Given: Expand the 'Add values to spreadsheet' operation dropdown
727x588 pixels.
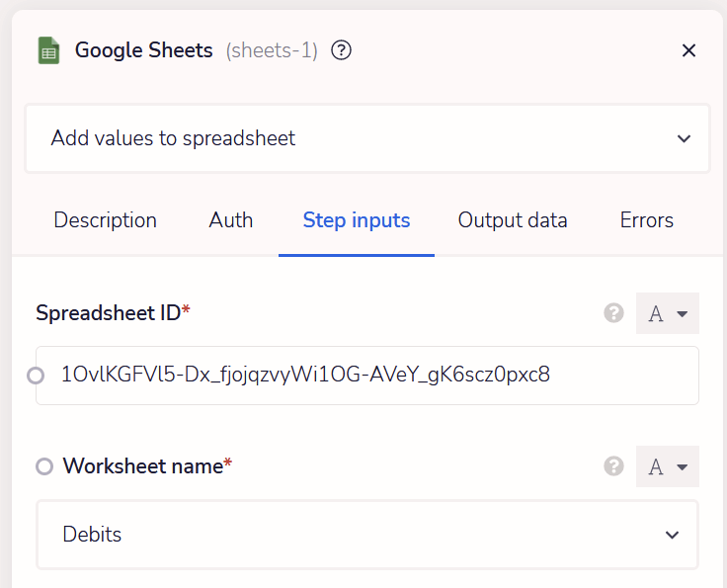Looking at the screenshot, I should pyautogui.click(x=684, y=138).
